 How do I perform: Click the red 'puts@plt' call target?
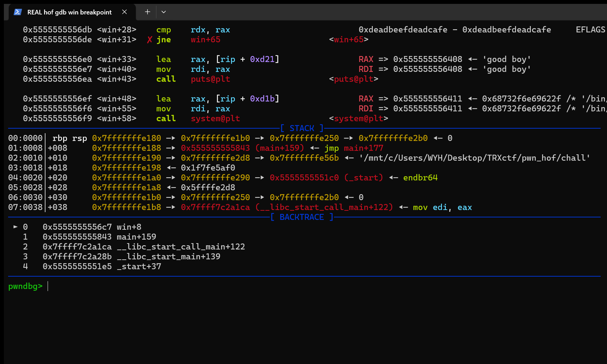click(211, 79)
